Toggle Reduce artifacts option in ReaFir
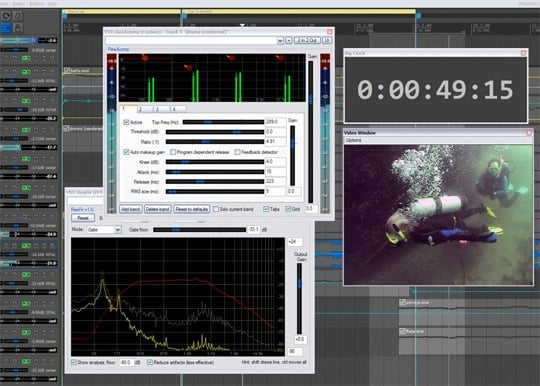 (x=149, y=362)
